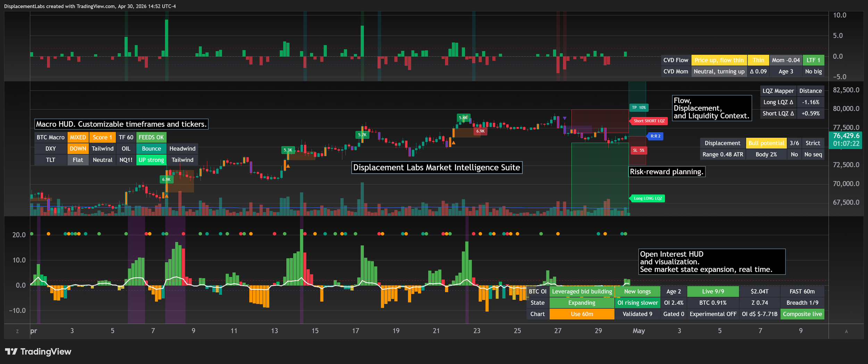Click the timezone 'z' button on time axis
The image size is (868, 364).
(x=17, y=331)
